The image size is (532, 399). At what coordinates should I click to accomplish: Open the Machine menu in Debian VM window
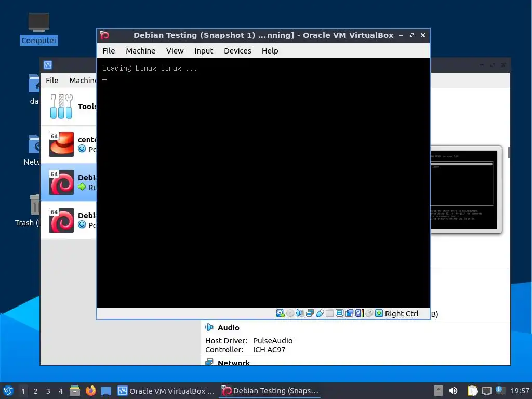[x=140, y=51]
